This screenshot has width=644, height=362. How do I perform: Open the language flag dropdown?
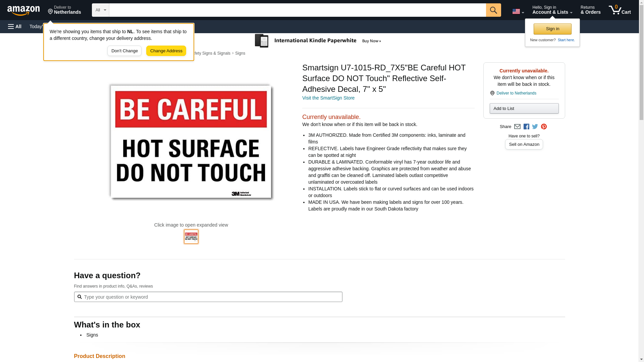tap(518, 11)
